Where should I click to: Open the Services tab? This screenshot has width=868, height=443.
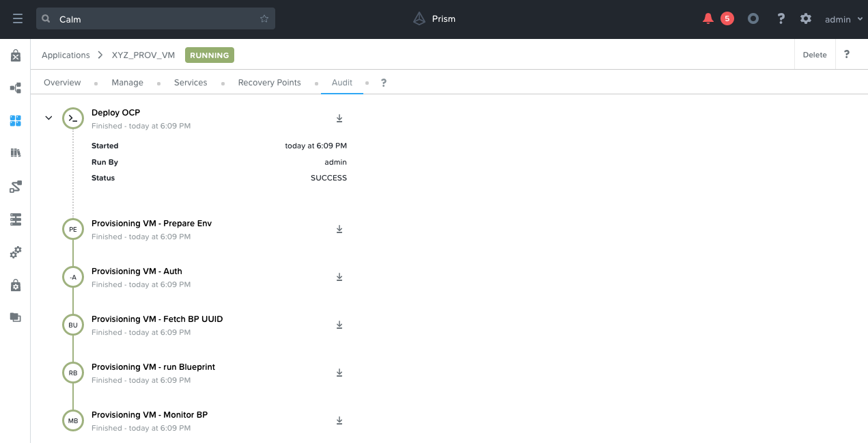(191, 83)
